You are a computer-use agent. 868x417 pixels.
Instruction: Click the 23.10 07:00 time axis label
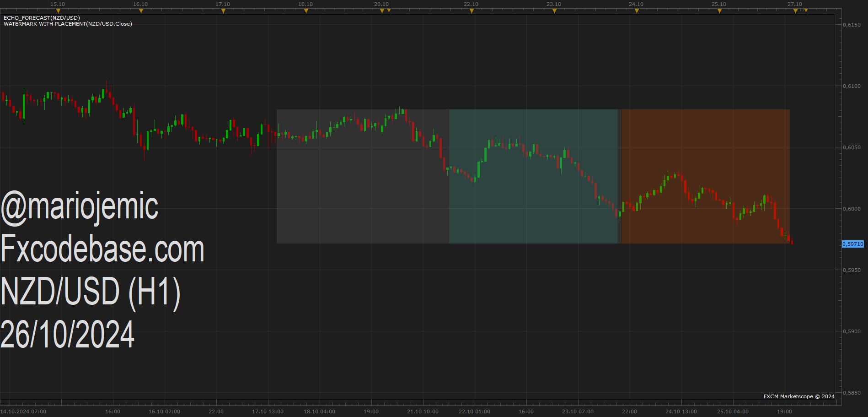[578, 412]
